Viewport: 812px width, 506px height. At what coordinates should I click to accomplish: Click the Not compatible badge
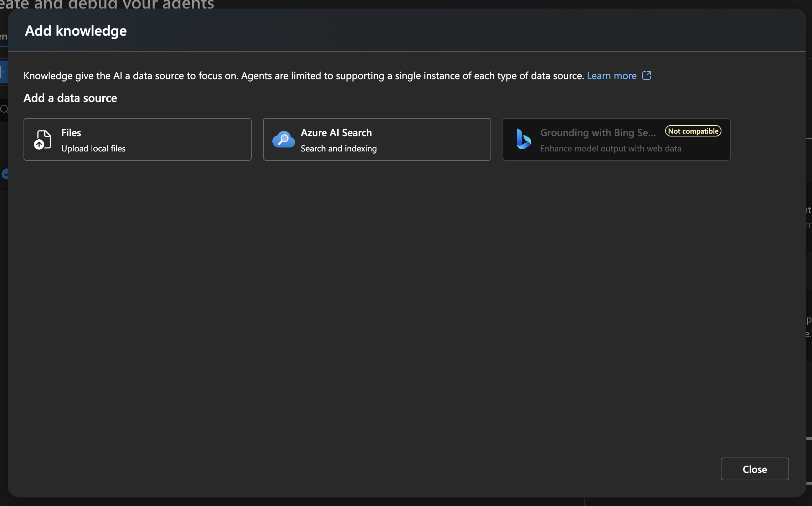pyautogui.click(x=693, y=131)
